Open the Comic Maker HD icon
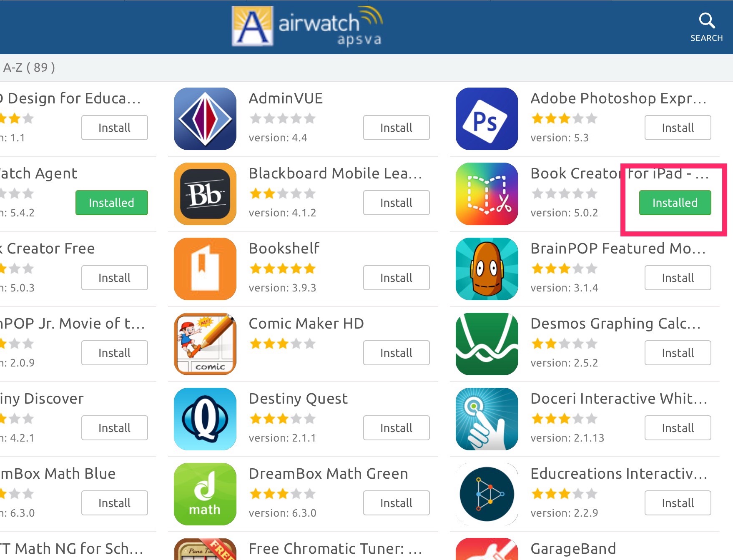The height and width of the screenshot is (560, 733). pos(205,344)
